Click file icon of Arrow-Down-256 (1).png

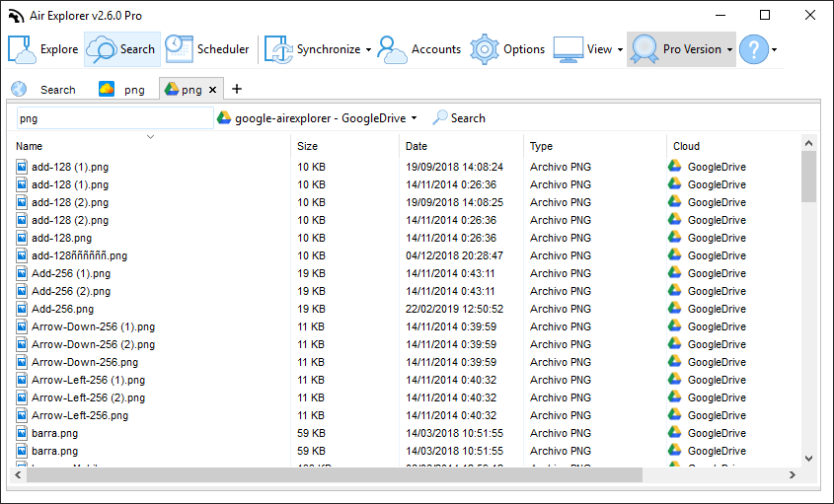coord(22,326)
